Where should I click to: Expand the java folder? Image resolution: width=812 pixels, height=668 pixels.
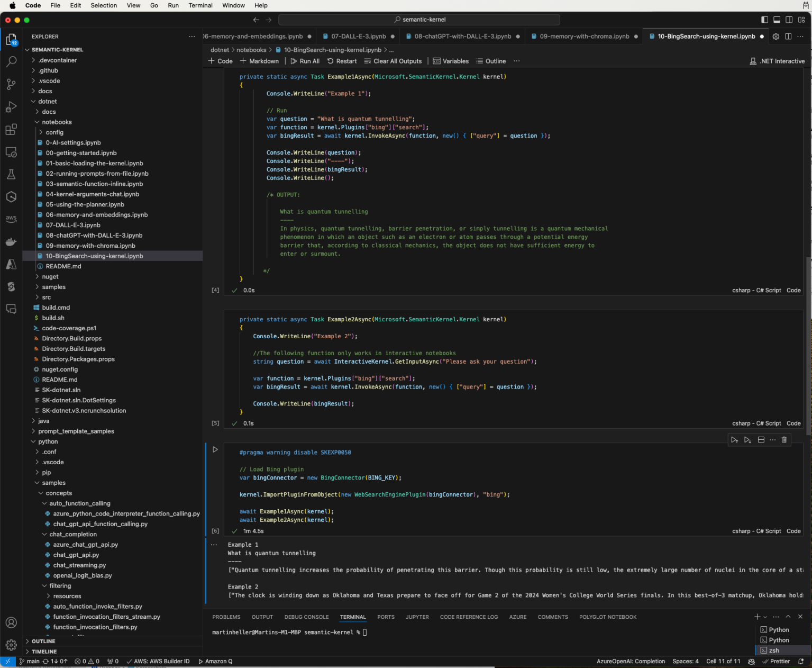44,421
